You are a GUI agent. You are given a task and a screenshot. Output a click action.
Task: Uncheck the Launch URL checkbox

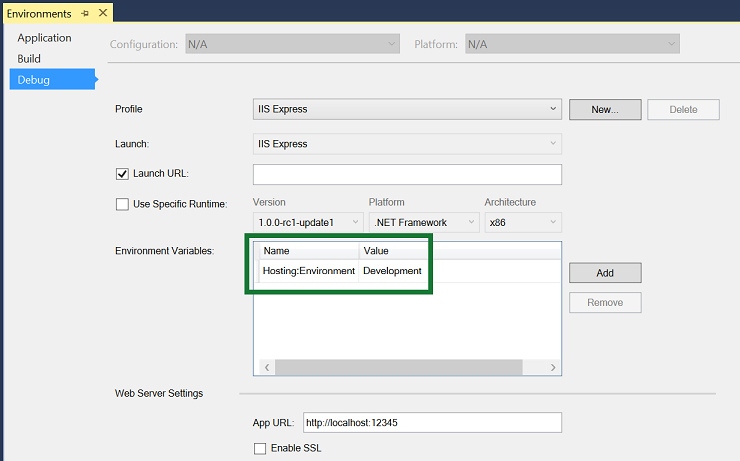122,174
